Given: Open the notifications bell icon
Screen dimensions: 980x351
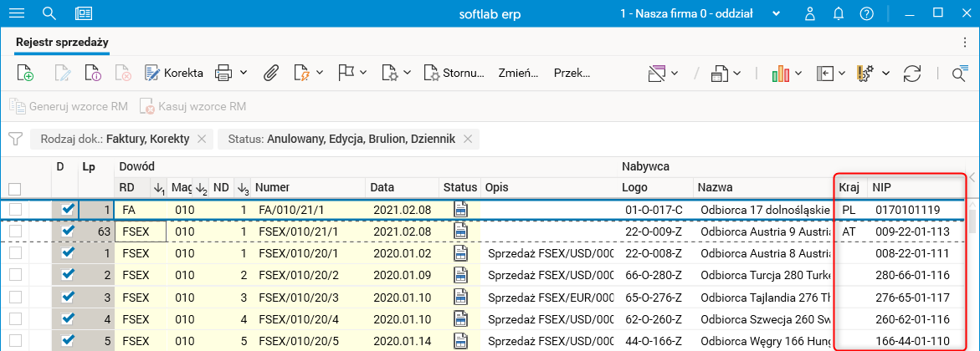Looking at the screenshot, I should point(839,13).
